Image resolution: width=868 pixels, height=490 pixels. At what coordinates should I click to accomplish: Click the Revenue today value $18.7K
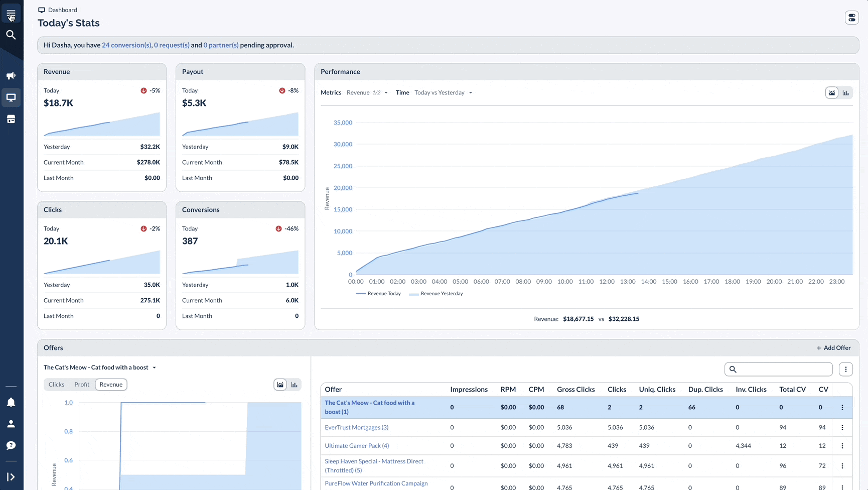pos(58,103)
